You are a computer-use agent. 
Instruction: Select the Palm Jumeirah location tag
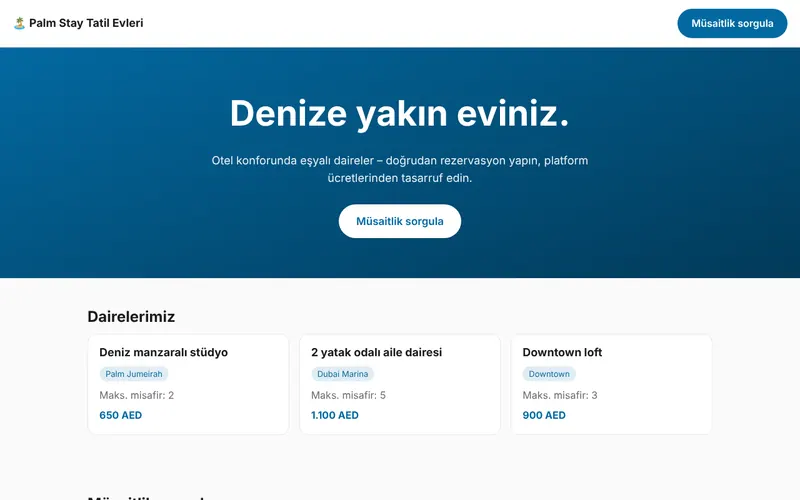click(134, 374)
